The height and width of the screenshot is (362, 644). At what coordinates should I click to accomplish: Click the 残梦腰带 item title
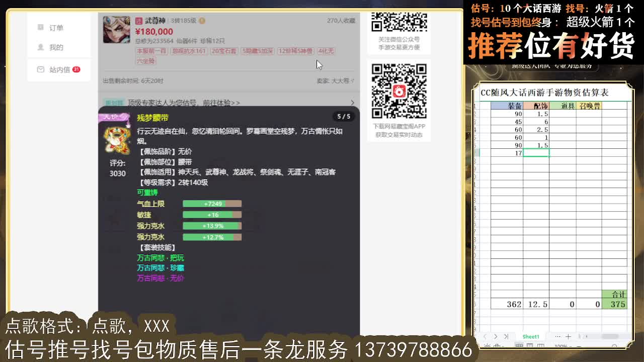click(152, 117)
